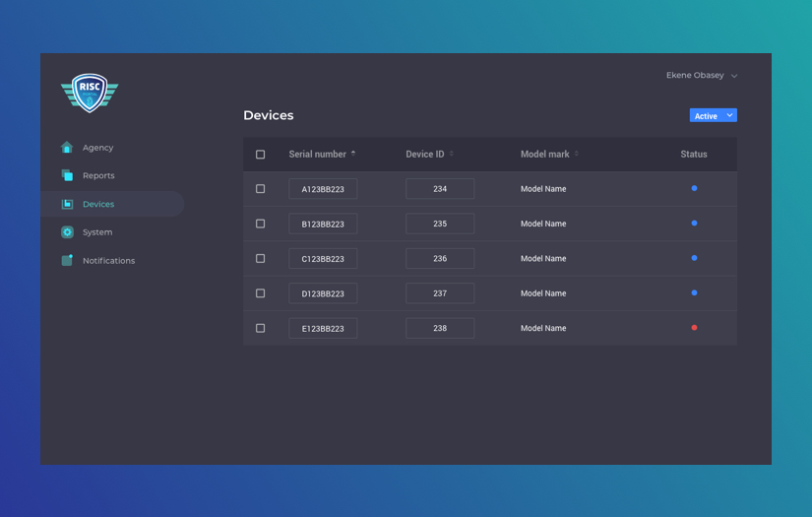Click red status dot for E123BB223
Viewport: 812px width, 517px height.
pyautogui.click(x=694, y=327)
